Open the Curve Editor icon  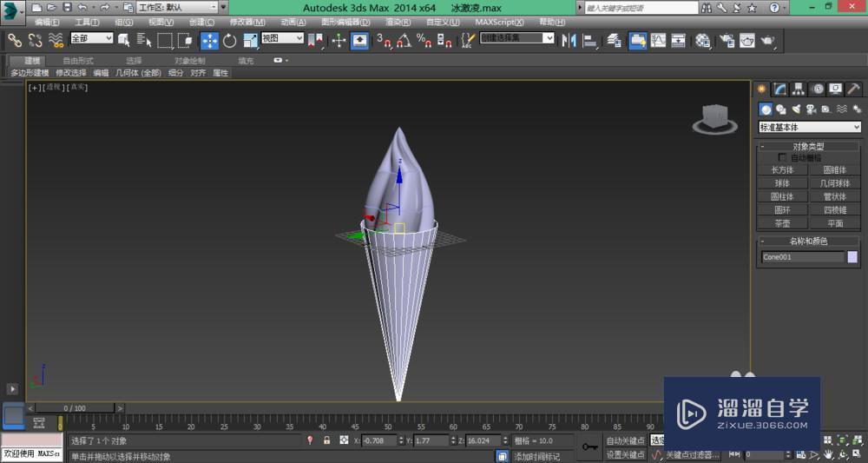pos(658,40)
